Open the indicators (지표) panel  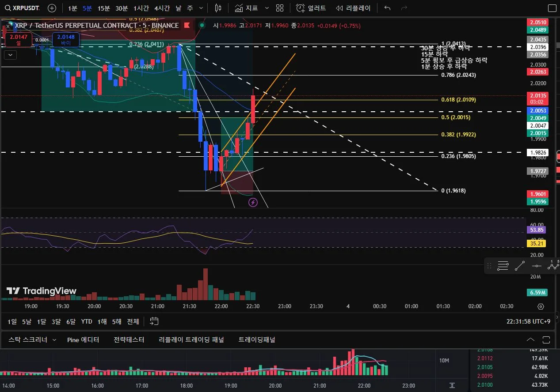[x=247, y=8]
